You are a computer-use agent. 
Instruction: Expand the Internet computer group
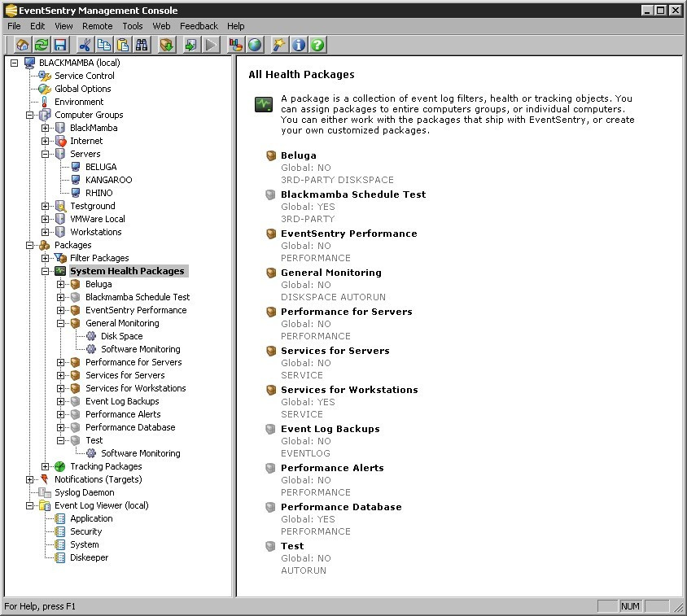pos(45,141)
